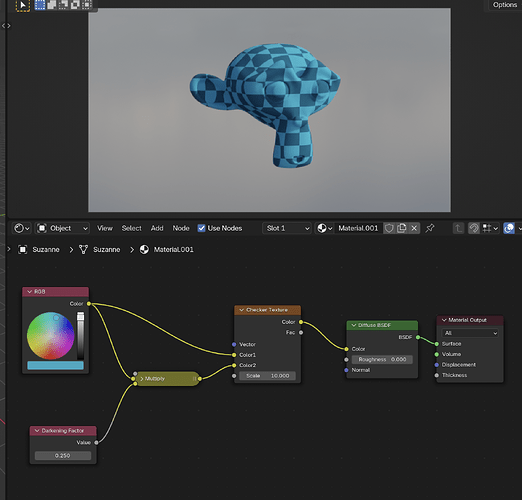522x500 pixels.
Task: Click the Checker Texture Fac output socket
Action: pos(301,332)
